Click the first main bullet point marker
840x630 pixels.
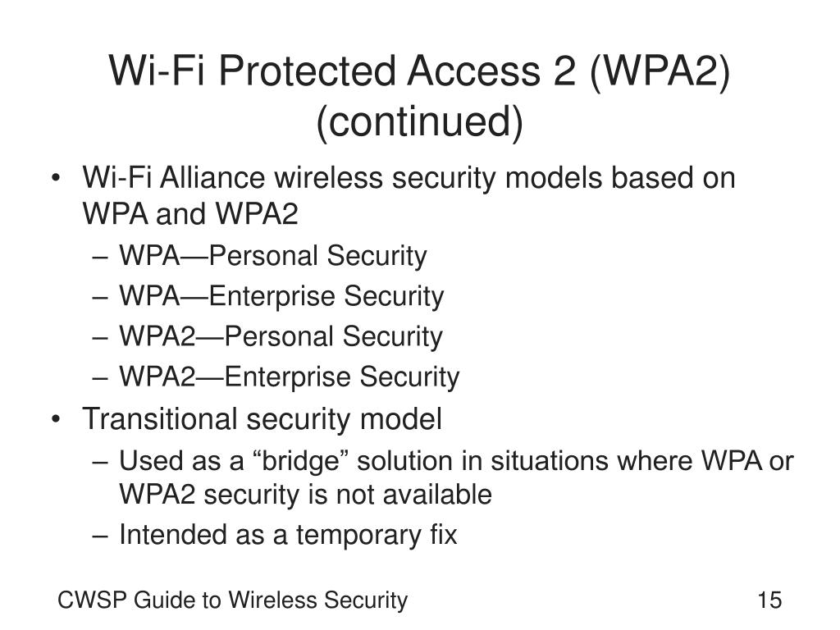(x=56, y=179)
